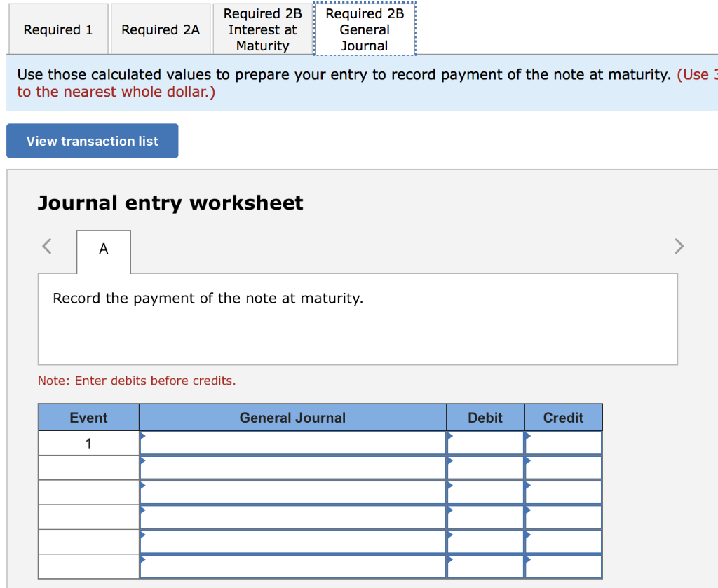Select journal entry tab A
718x588 pixels.
click(103, 249)
